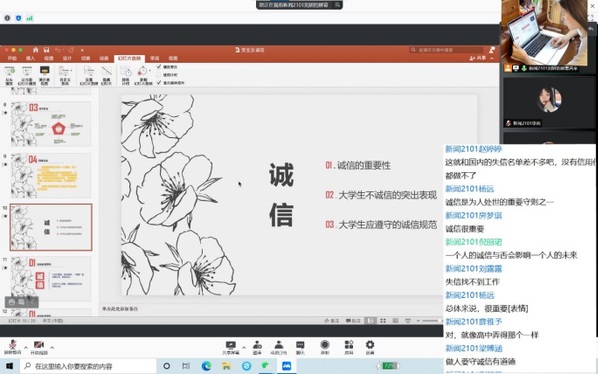The image size is (598, 374).
Task: Click the 共享 share button in PowerPoint
Action: click(x=477, y=58)
